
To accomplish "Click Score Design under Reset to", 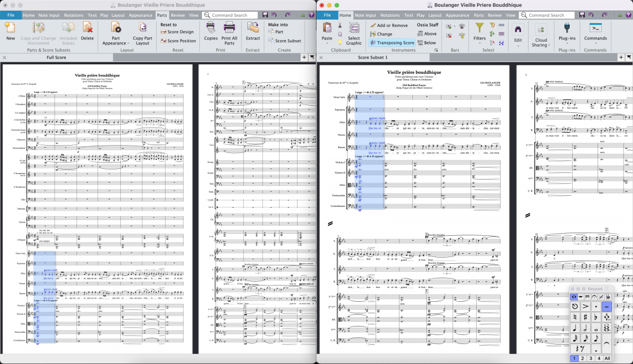I will click(177, 32).
